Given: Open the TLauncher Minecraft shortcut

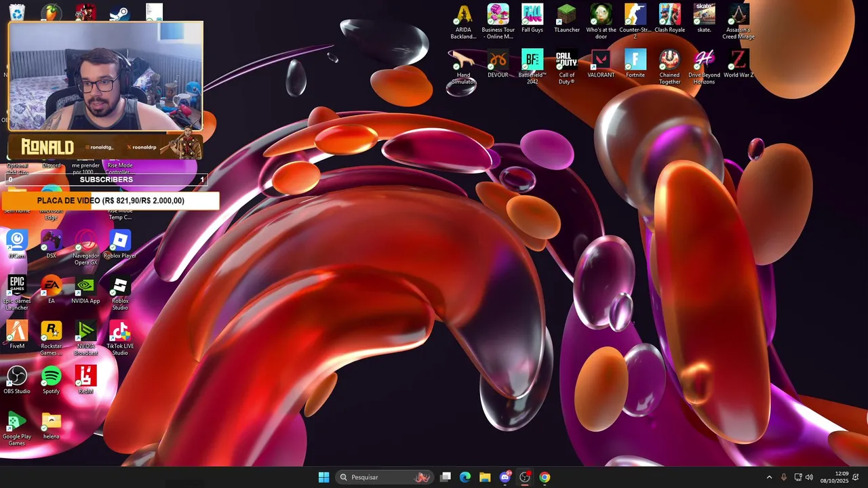Looking at the screenshot, I should tap(567, 18).
